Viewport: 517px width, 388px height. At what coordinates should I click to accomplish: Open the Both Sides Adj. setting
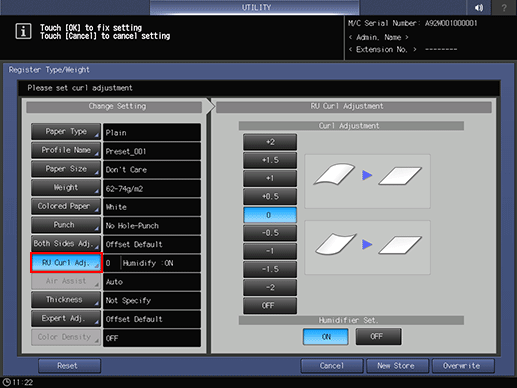coord(66,244)
